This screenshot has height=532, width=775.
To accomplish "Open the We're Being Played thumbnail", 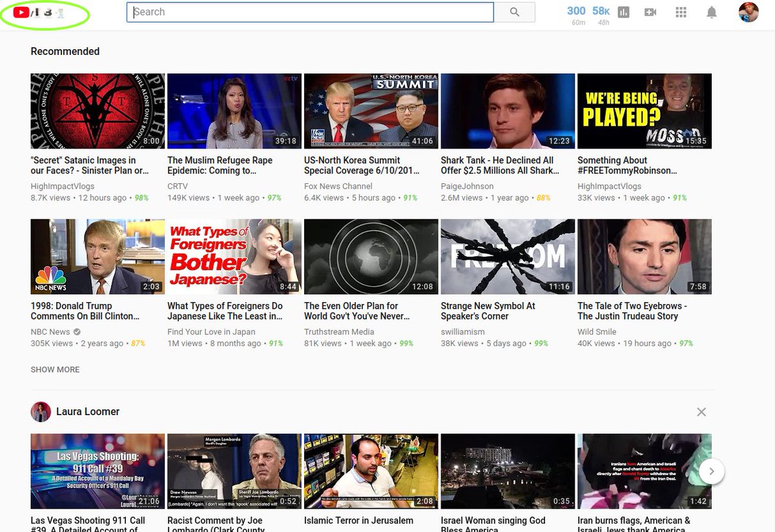I will tap(645, 111).
